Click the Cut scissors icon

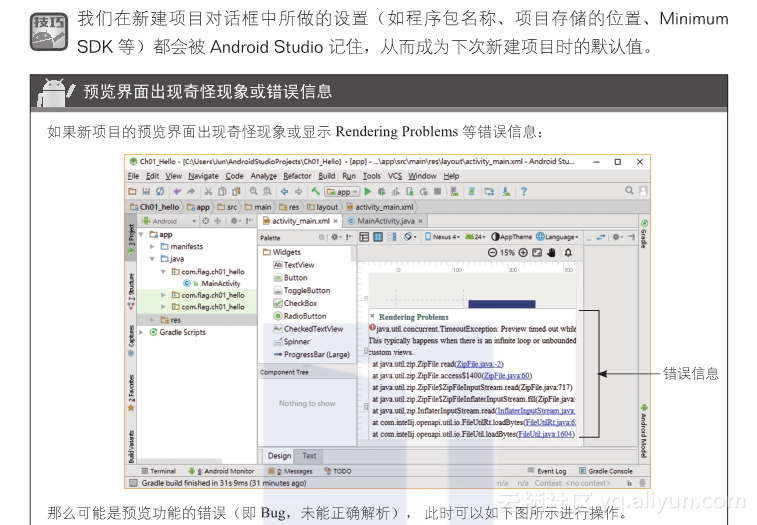[208, 192]
